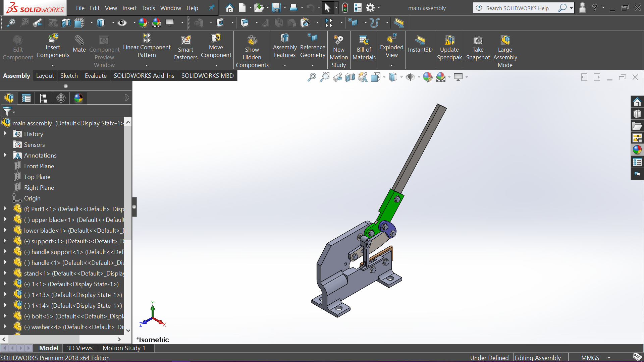Expand Part1<1> component in tree
This screenshot has height=362, width=644.
(x=5, y=208)
